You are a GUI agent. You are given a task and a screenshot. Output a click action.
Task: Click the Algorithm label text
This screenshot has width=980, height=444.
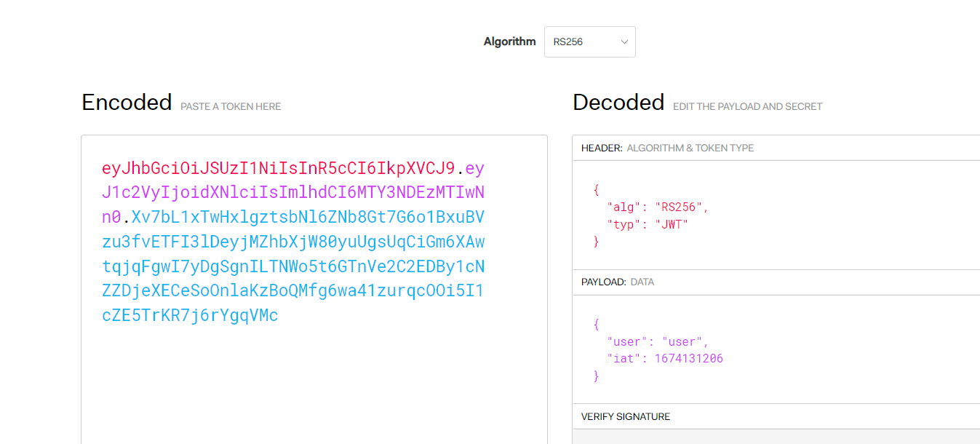pyautogui.click(x=509, y=41)
